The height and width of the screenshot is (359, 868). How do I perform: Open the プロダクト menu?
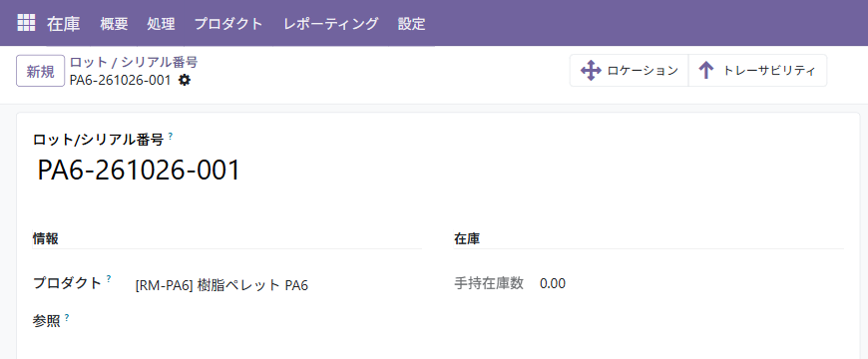pos(228,24)
